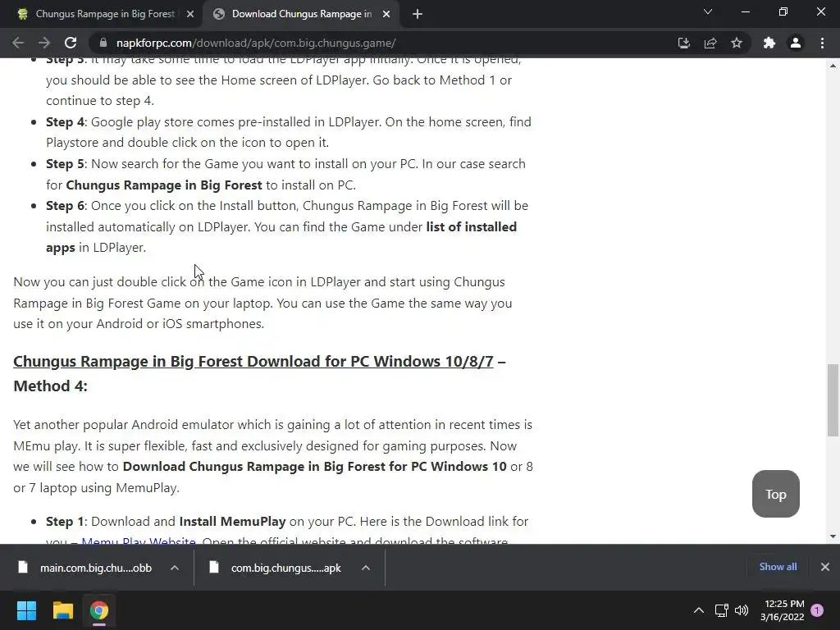Click the 'Step 6' label
This screenshot has height=630, width=840.
pos(65,206)
